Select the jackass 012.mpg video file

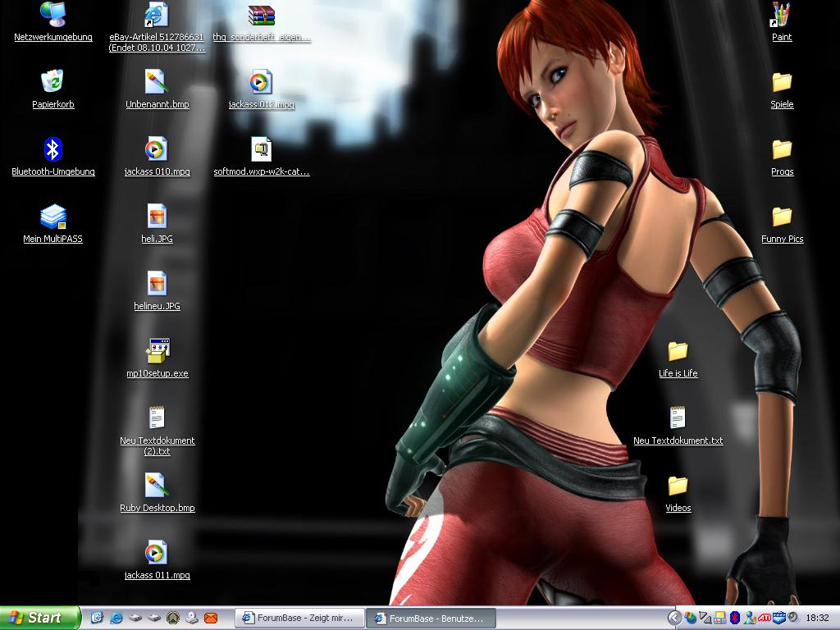click(x=261, y=82)
